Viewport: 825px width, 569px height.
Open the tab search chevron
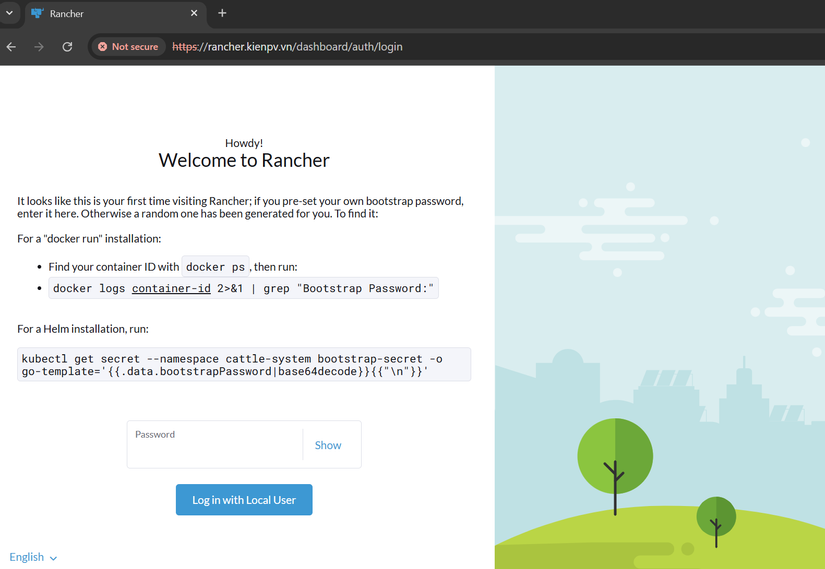tap(9, 13)
